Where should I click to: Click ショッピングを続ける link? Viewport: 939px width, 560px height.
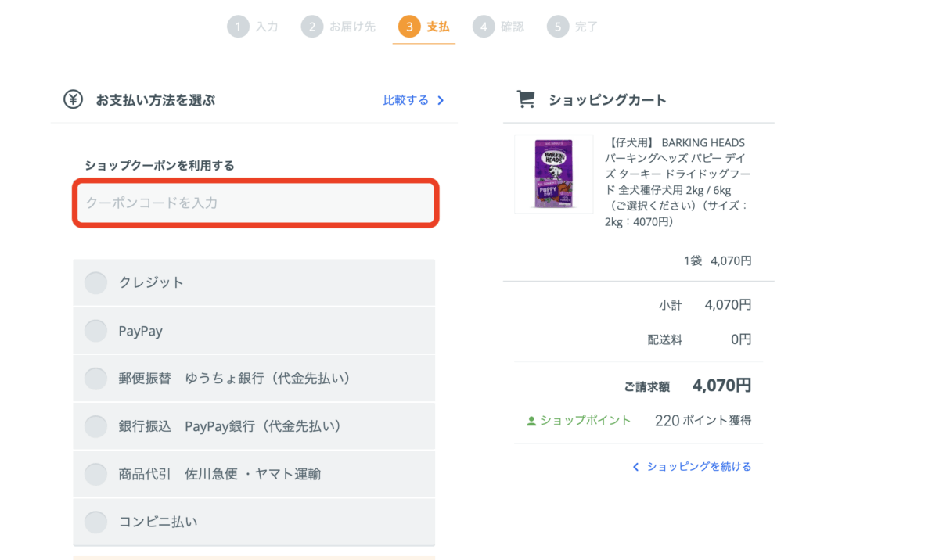[x=698, y=467]
